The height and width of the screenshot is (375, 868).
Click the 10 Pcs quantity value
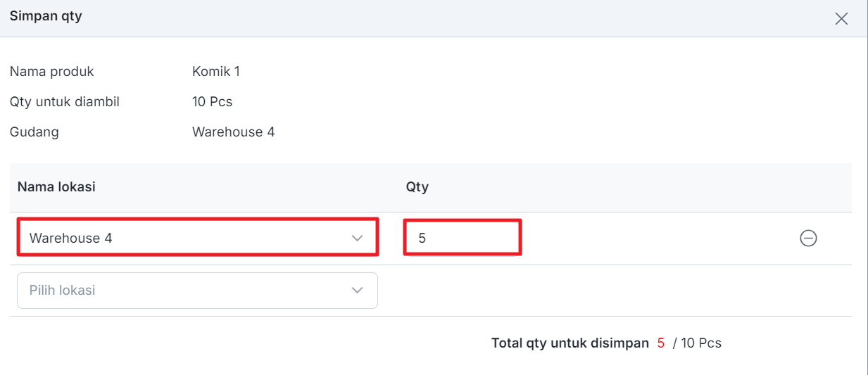pos(213,101)
